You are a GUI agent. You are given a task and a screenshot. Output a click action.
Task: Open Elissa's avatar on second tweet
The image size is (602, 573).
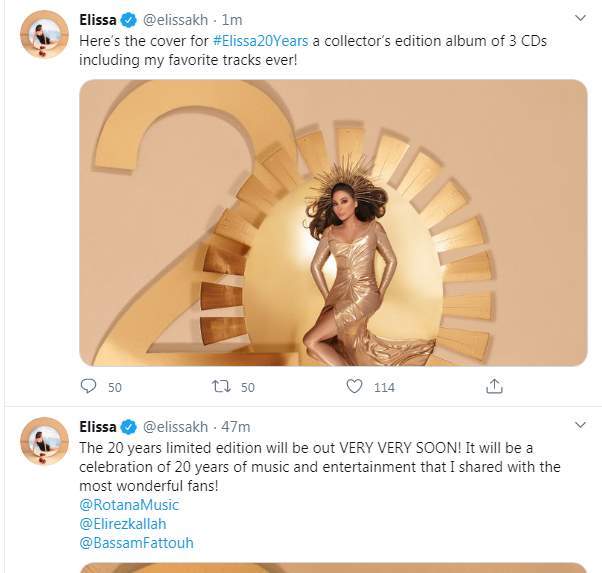pyautogui.click(x=43, y=441)
